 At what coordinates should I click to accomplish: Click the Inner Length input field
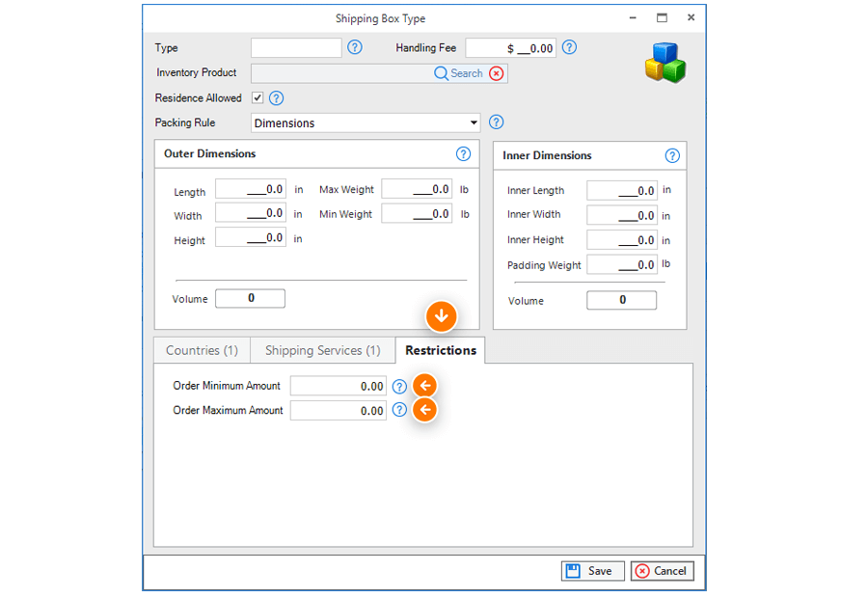622,190
